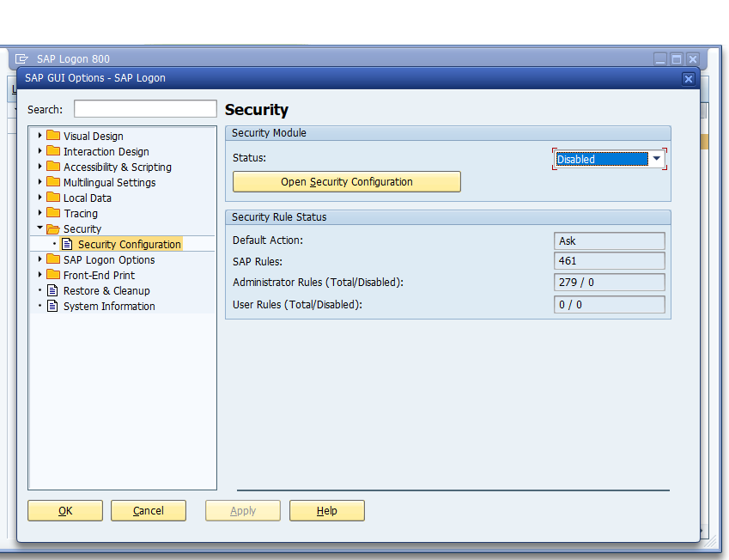Select Multilingual Settings in the tree
The width and height of the screenshot is (729, 560).
click(109, 182)
